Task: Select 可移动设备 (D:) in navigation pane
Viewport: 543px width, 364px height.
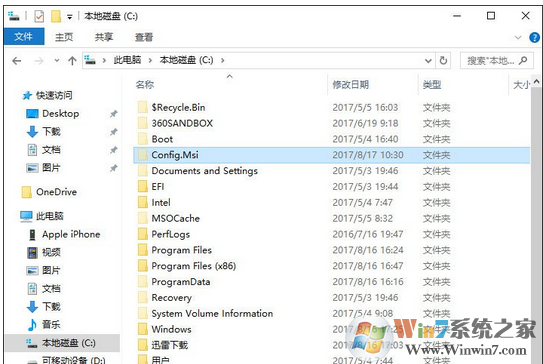Action: coord(73,360)
